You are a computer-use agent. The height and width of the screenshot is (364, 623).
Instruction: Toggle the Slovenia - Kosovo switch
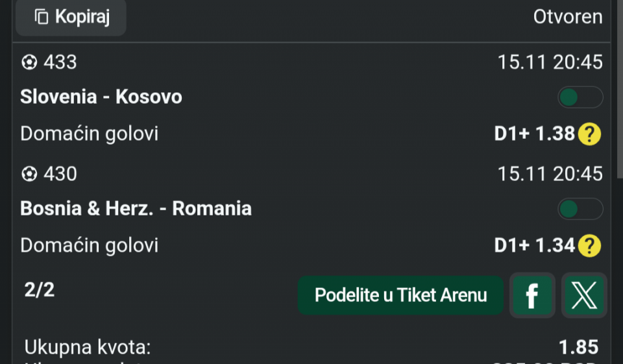(x=580, y=97)
